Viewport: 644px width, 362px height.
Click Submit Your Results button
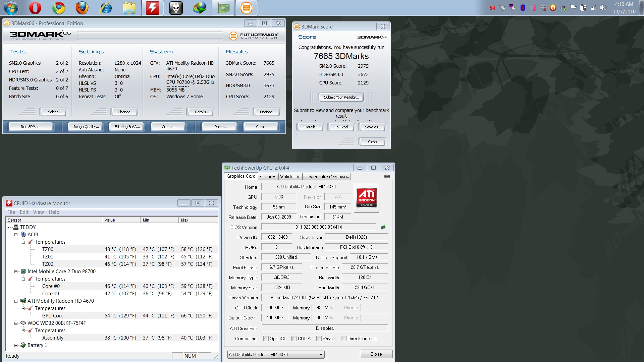coord(341,97)
